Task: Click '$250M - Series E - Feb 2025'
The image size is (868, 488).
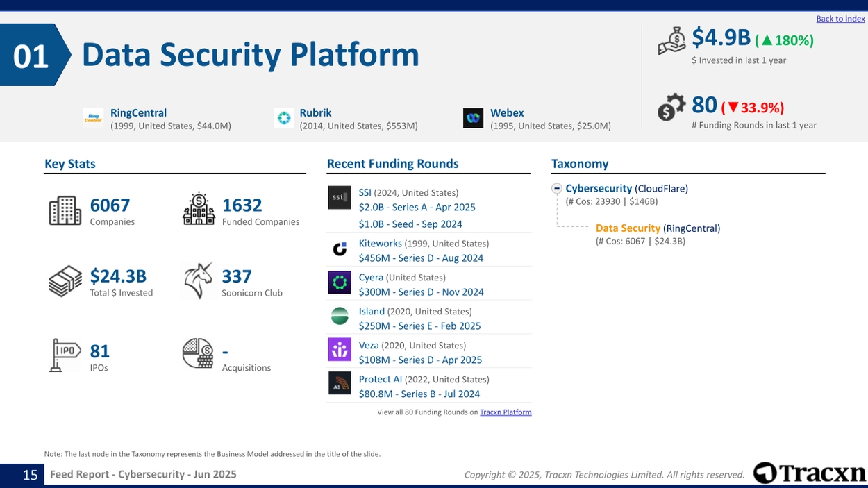Action: pyautogui.click(x=420, y=326)
